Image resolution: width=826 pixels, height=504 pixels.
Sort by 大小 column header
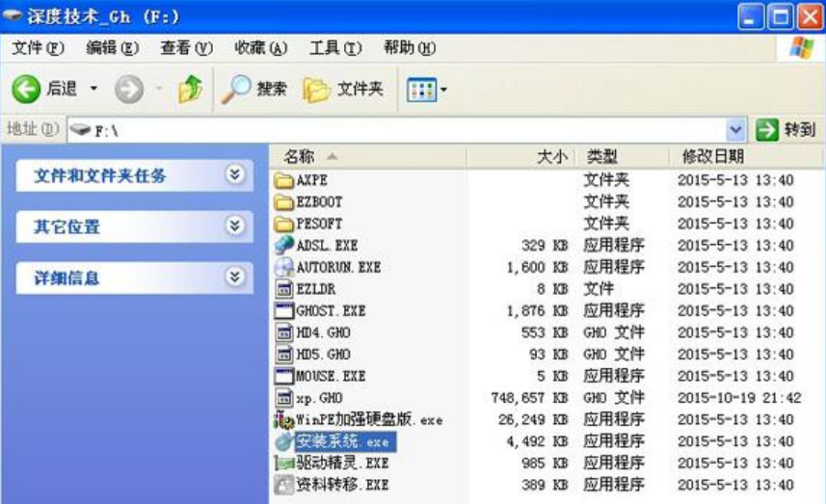point(521,156)
